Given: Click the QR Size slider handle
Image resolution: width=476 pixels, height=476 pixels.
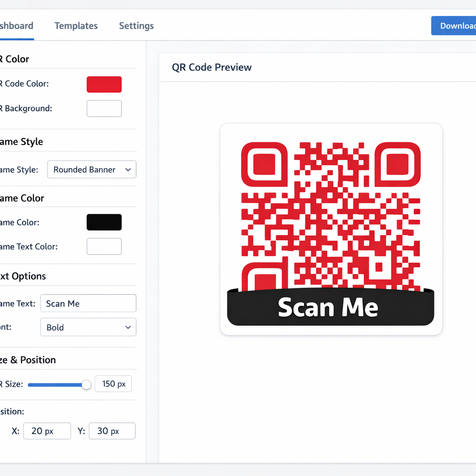Looking at the screenshot, I should click(x=86, y=384).
